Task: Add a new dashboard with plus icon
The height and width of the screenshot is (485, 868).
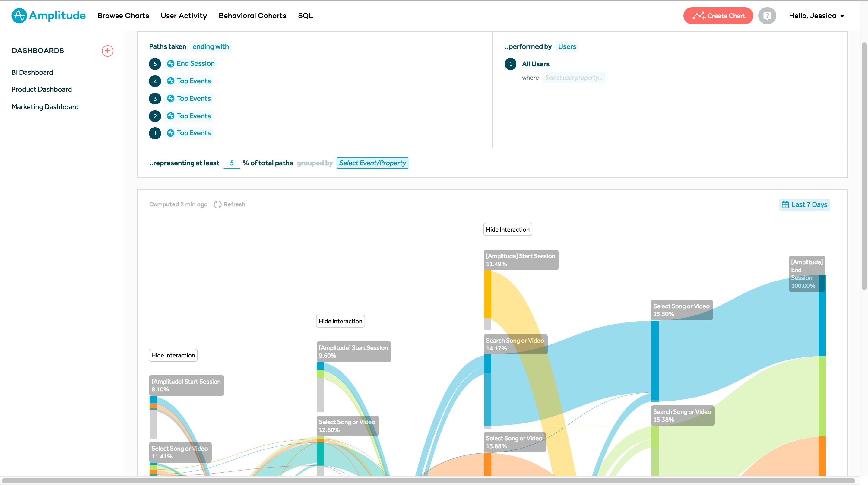Action: click(107, 51)
